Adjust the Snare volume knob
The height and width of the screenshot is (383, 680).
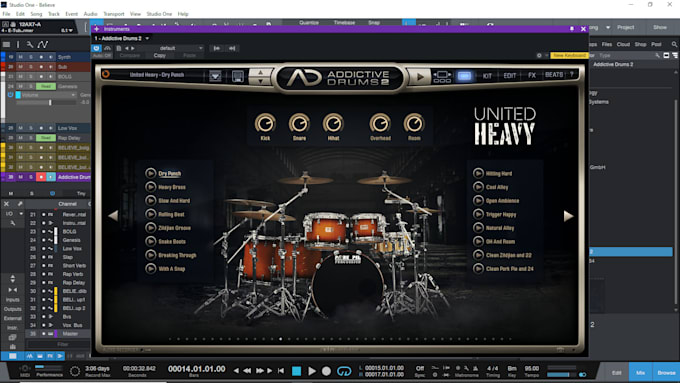299,124
